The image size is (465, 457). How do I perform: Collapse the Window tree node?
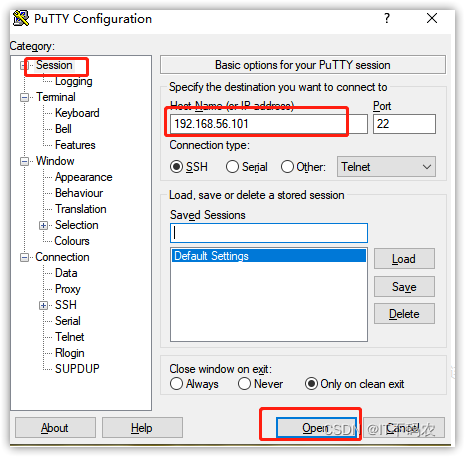tap(24, 161)
